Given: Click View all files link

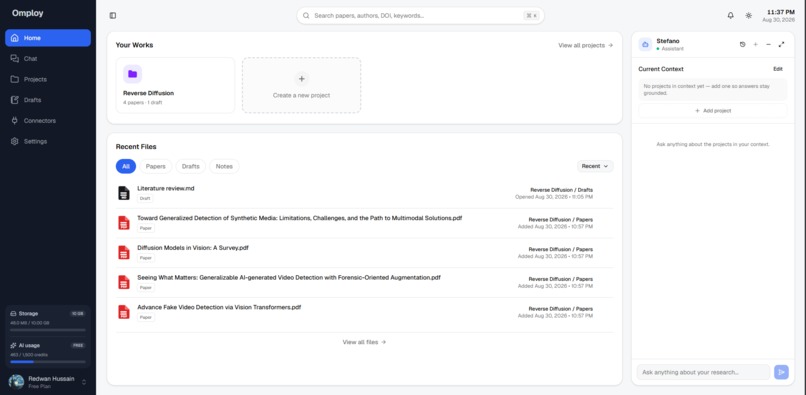Looking at the screenshot, I should pyautogui.click(x=364, y=342).
